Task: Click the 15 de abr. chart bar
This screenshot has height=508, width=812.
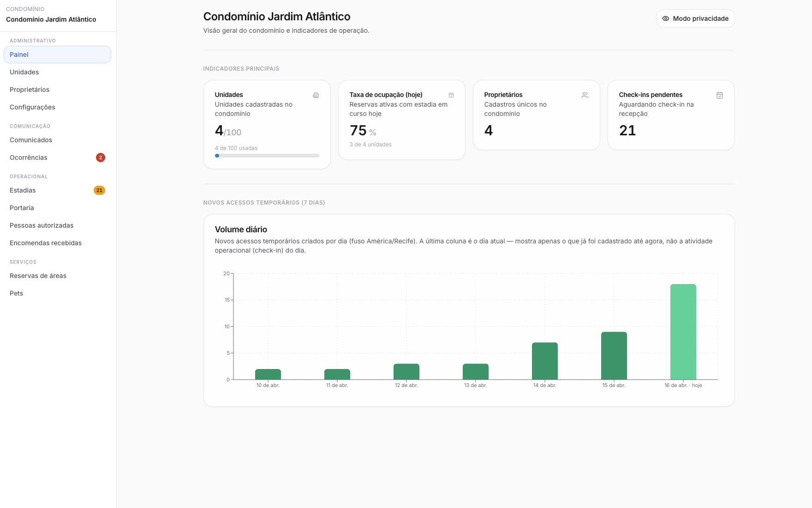Action: [614, 356]
